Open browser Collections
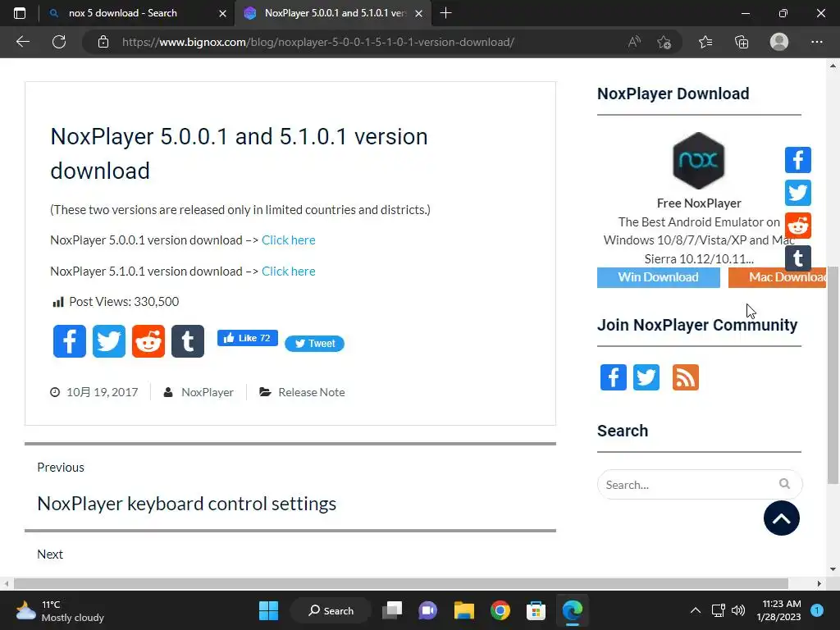This screenshot has width=840, height=630. point(742,42)
